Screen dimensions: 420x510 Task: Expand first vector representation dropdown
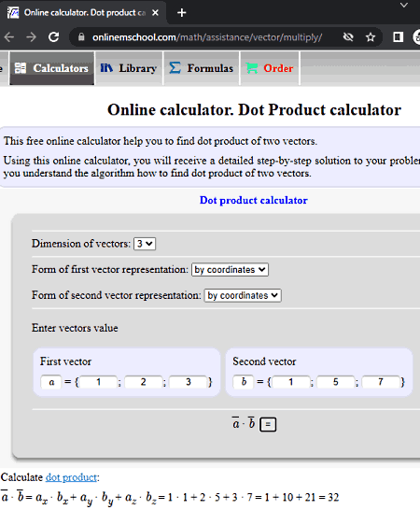[x=231, y=270]
